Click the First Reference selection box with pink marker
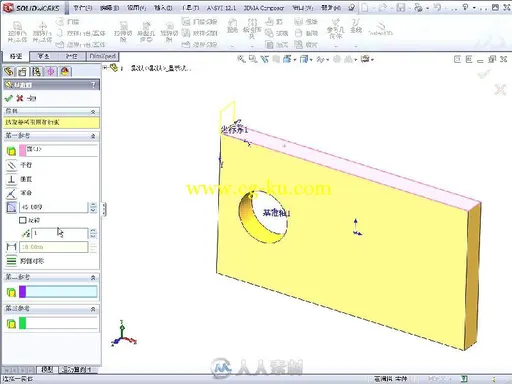The height and width of the screenshot is (384, 512). click(58, 151)
